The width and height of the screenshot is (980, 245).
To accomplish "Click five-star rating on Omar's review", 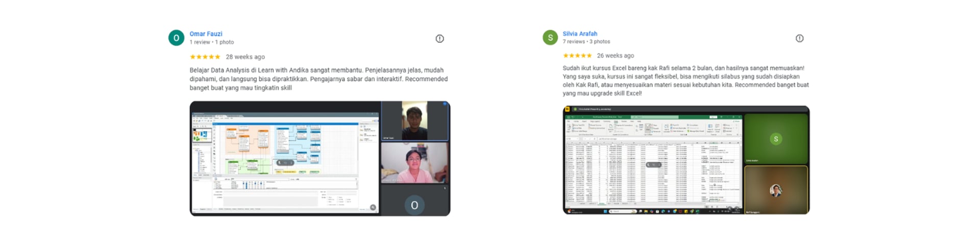I will [x=205, y=57].
